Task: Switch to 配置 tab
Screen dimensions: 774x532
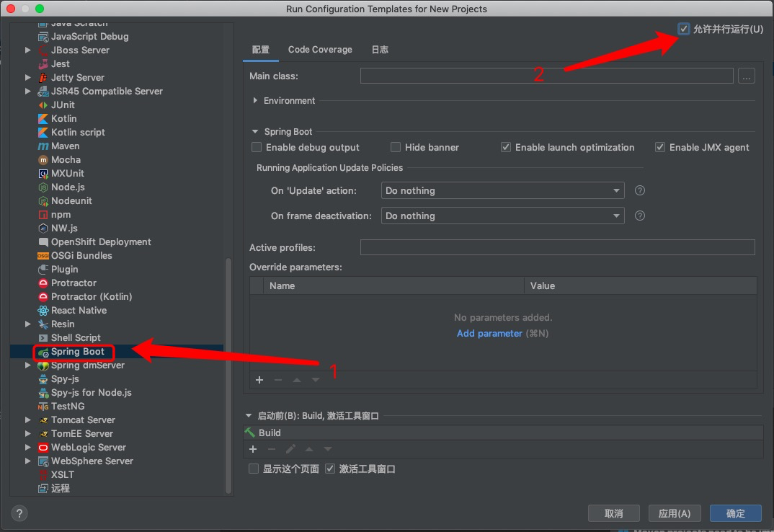Action: [x=261, y=50]
